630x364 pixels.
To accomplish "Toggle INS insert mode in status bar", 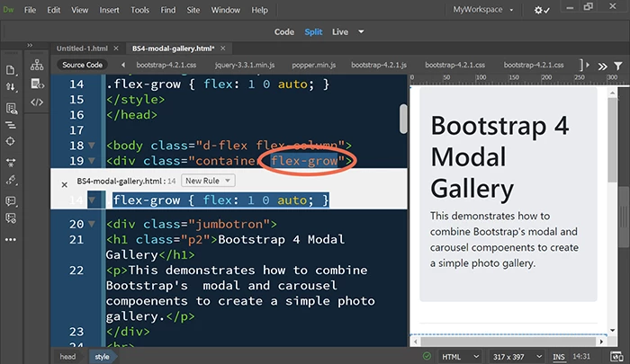I will 559,357.
